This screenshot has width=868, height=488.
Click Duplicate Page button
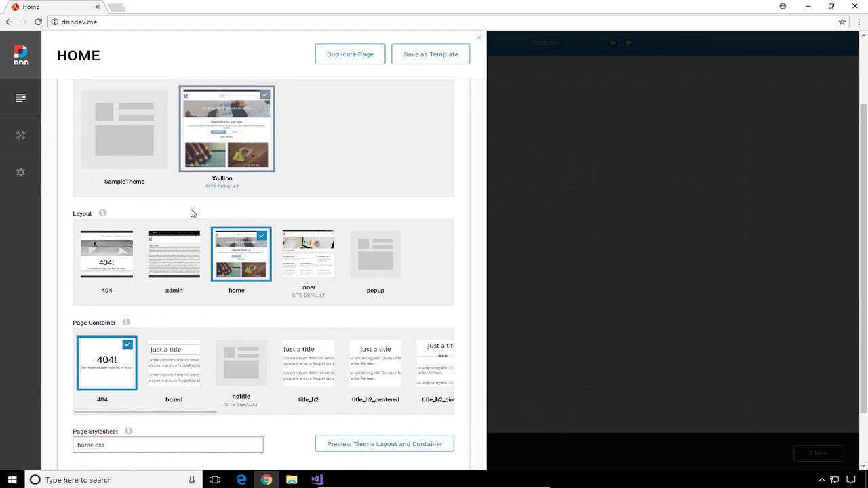pos(350,54)
